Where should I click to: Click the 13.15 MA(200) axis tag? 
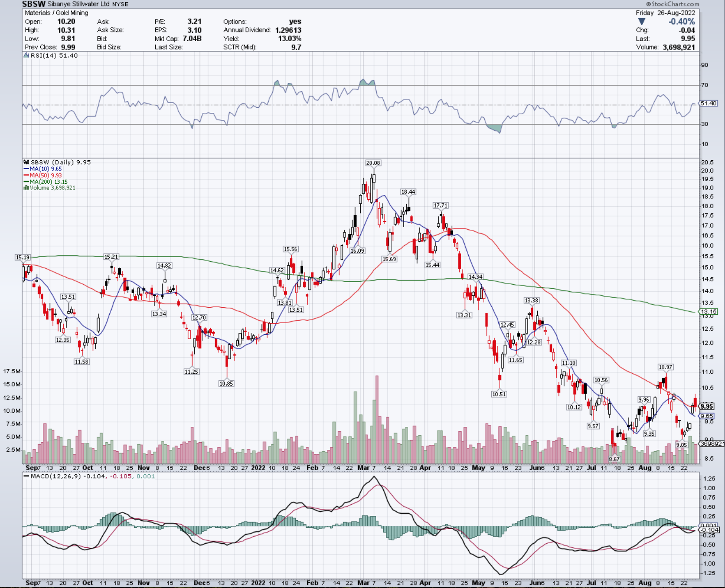[x=709, y=312]
